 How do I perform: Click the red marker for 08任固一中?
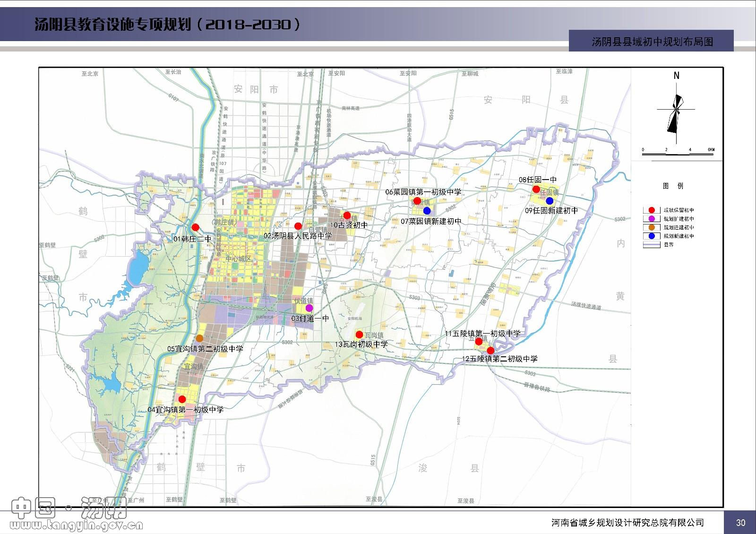click(536, 189)
